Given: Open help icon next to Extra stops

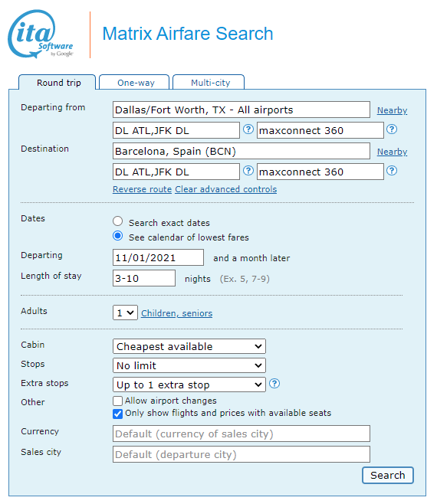Looking at the screenshot, I should coord(274,384).
